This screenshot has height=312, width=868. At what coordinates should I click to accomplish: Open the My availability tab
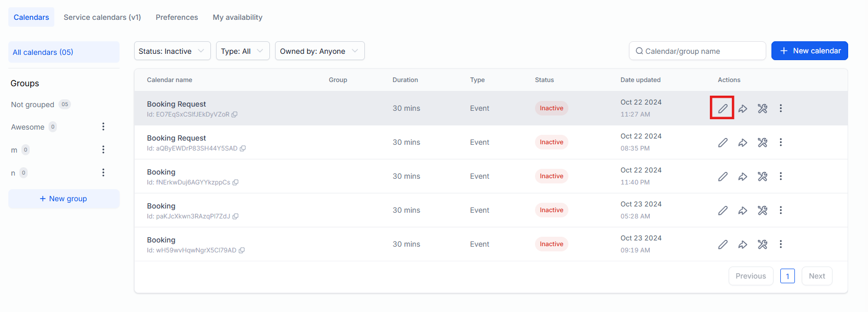click(x=237, y=17)
